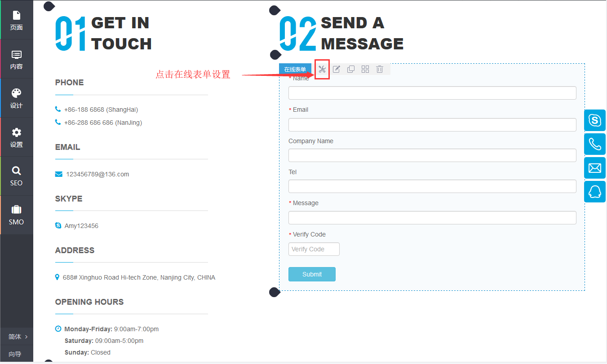Click into the Verify Code field
The image size is (607, 364).
(314, 249)
